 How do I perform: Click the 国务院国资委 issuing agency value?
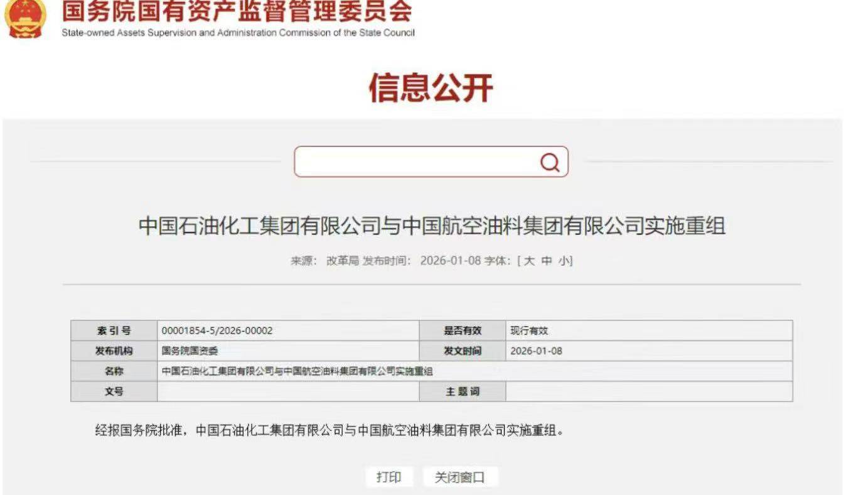coord(190,351)
